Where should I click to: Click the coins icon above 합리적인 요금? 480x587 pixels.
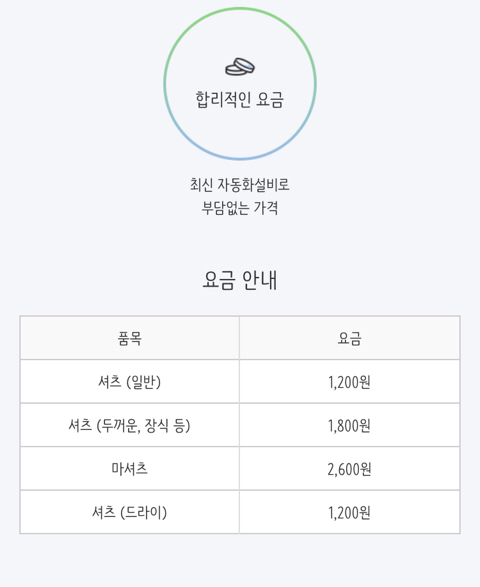[x=240, y=67]
